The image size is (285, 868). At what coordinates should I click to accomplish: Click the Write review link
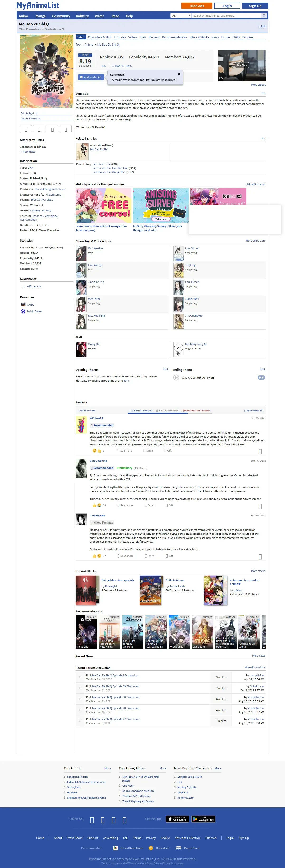tap(87, 410)
